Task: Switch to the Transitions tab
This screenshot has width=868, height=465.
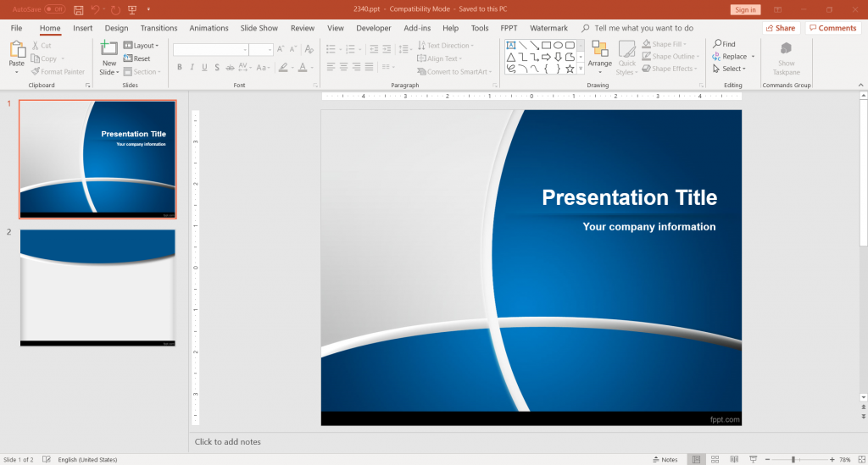Action: pyautogui.click(x=159, y=28)
